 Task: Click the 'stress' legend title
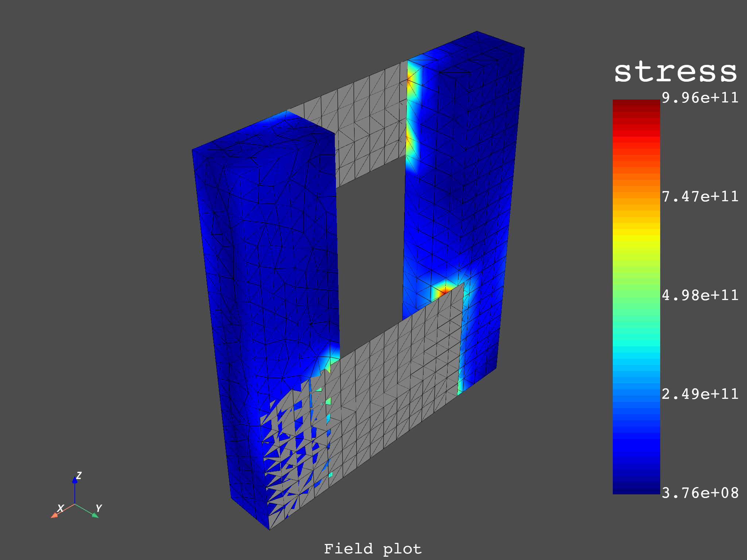pyautogui.click(x=676, y=71)
